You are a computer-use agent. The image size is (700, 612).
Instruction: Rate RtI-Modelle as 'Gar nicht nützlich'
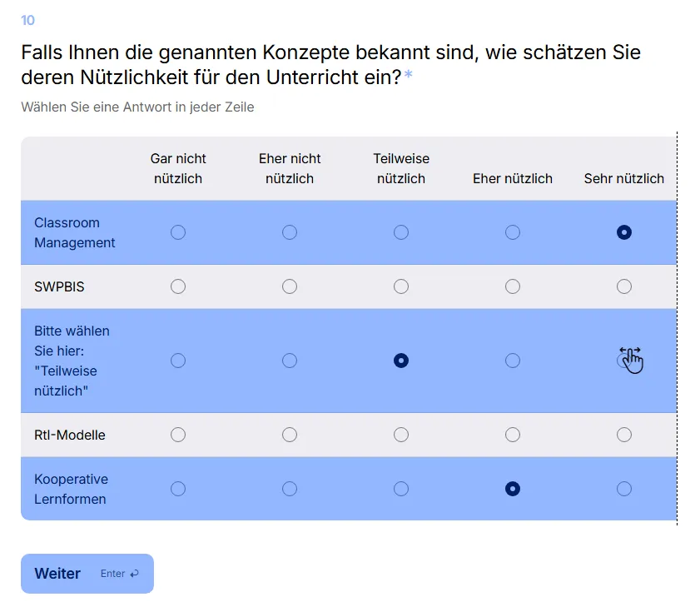(x=178, y=435)
